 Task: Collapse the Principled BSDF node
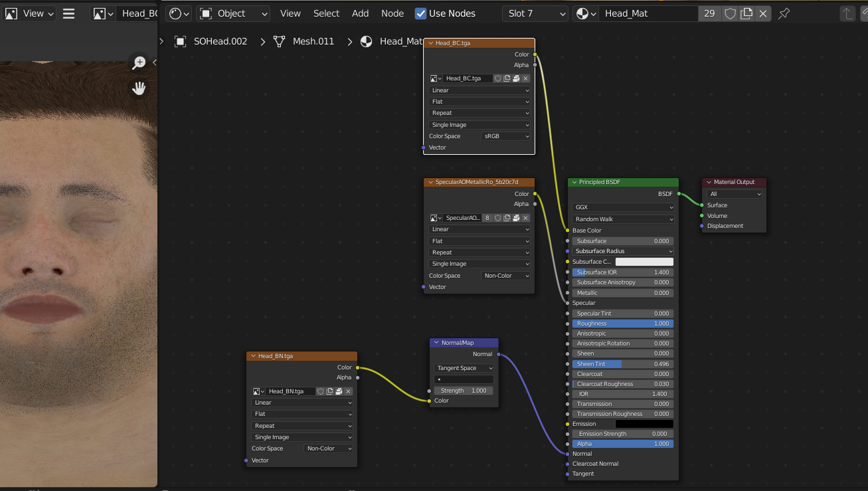click(574, 182)
